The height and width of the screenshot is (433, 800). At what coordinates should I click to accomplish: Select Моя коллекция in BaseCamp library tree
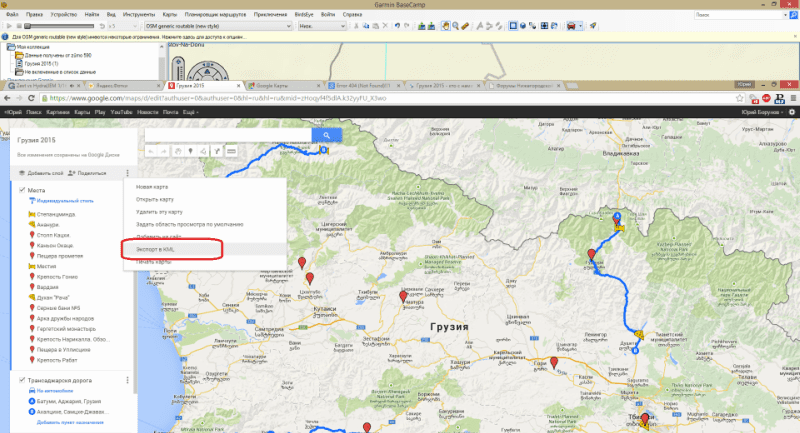click(x=33, y=47)
